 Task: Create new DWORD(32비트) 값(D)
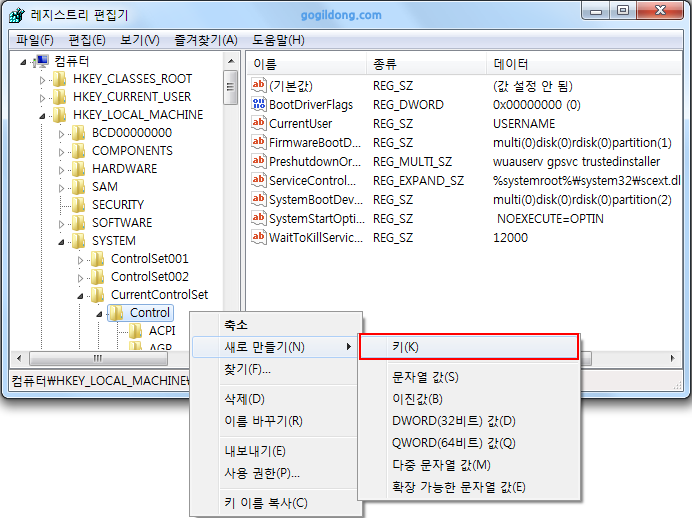(x=469, y=421)
